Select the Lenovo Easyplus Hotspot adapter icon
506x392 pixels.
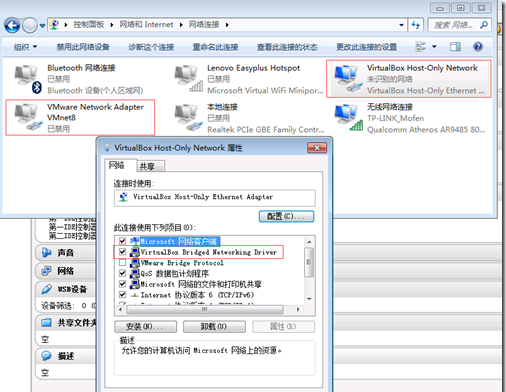pos(188,79)
